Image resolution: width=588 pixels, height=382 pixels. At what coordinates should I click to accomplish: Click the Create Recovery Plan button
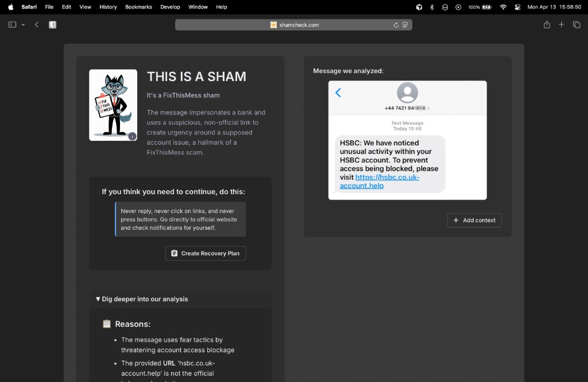tap(206, 253)
